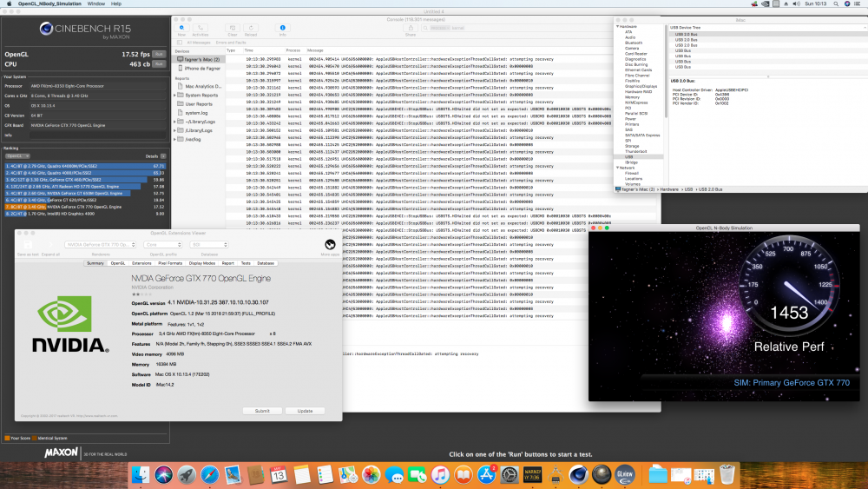This screenshot has width=868, height=489.
Task: Click the Share icon in Console
Action: pos(411,29)
